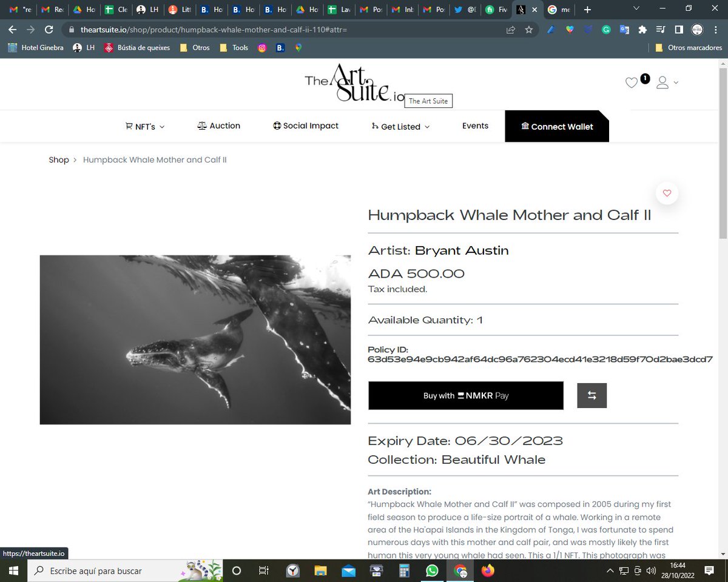This screenshot has height=582, width=728.
Task: Click the Grammarly extension icon
Action: click(606, 30)
